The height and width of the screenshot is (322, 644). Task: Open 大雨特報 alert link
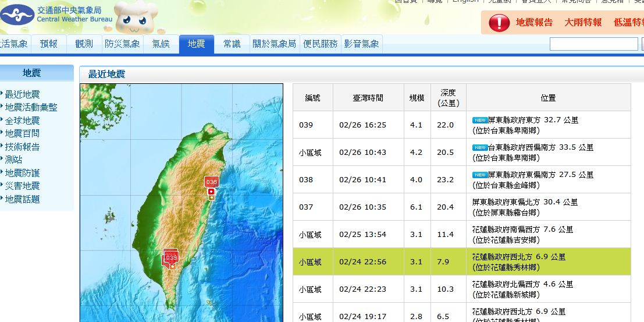pos(583,23)
